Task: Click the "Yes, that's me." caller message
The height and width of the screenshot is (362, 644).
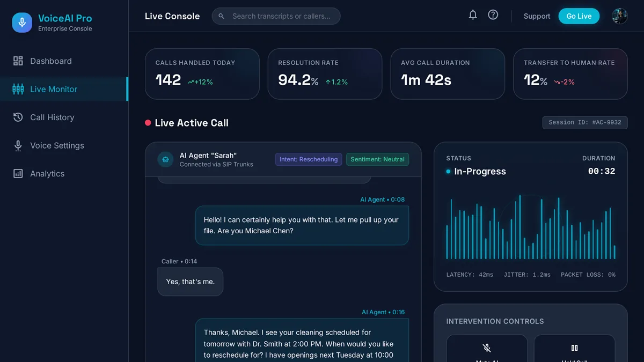Action: tap(191, 282)
